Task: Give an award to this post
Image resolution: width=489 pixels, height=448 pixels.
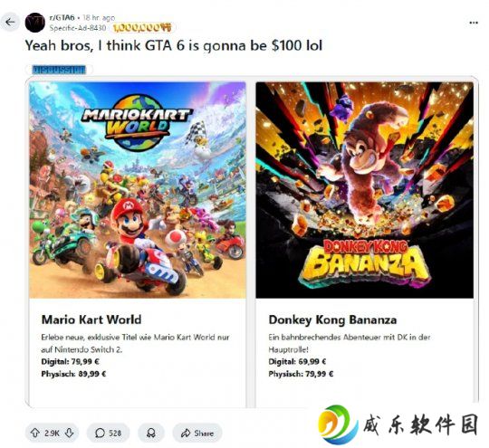Action: pyautogui.click(x=151, y=433)
